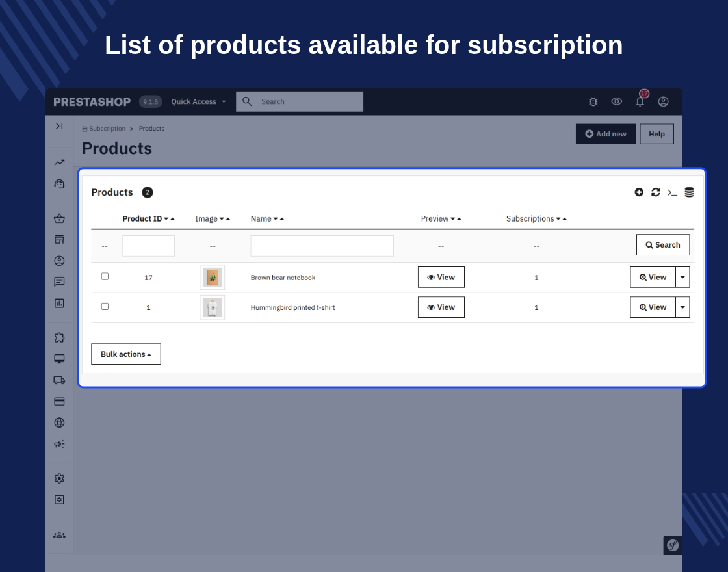Open Shop Parameters gear icon in sidebar
The height and width of the screenshot is (572, 728).
59,478
